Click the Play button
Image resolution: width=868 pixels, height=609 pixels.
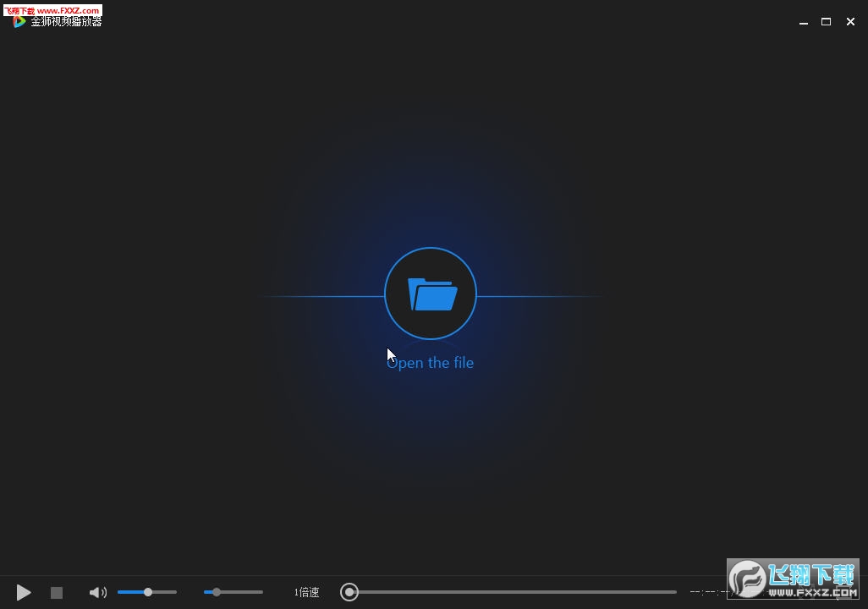pos(24,593)
